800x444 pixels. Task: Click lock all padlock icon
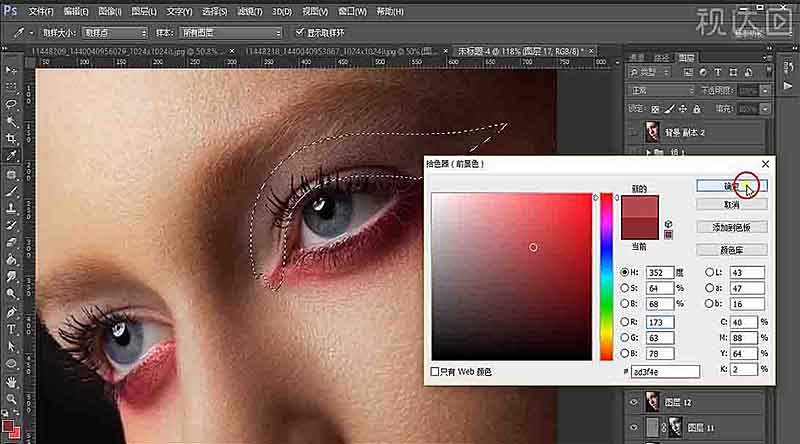tap(696, 109)
